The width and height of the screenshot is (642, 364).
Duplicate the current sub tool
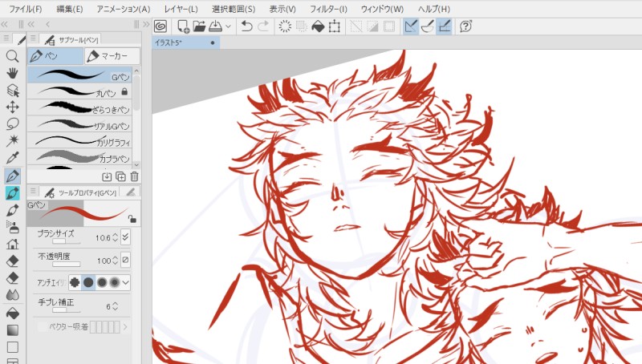(x=120, y=176)
